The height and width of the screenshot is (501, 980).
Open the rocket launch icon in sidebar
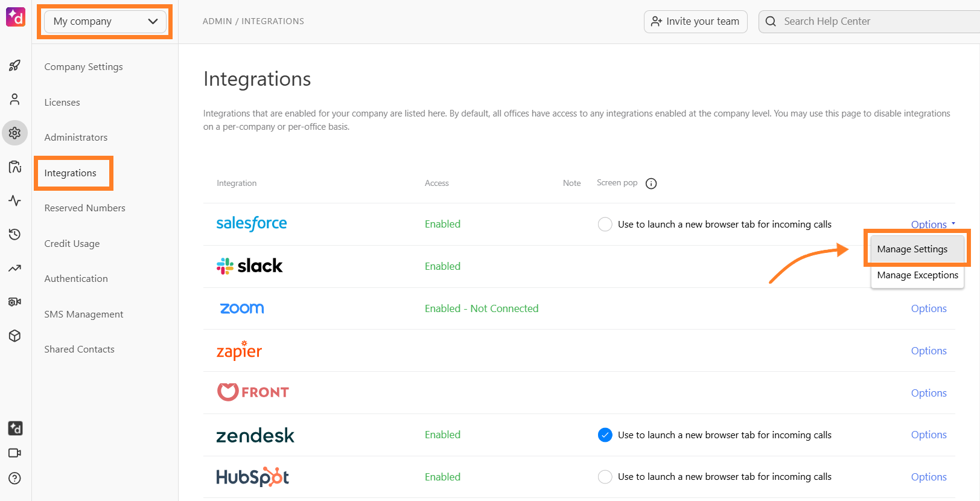15,65
